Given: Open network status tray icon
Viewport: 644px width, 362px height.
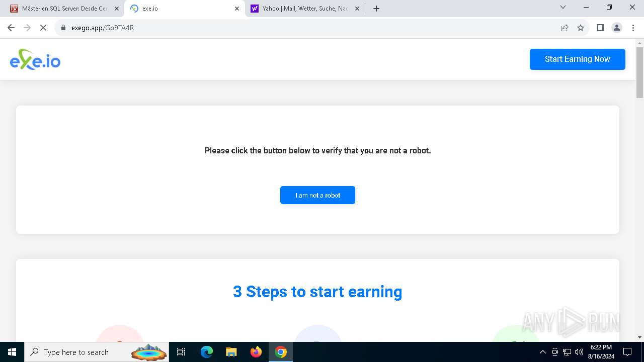Looking at the screenshot, I should (567, 352).
